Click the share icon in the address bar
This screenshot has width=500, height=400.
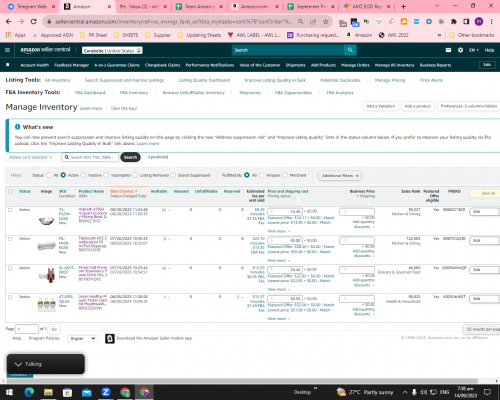(x=313, y=22)
